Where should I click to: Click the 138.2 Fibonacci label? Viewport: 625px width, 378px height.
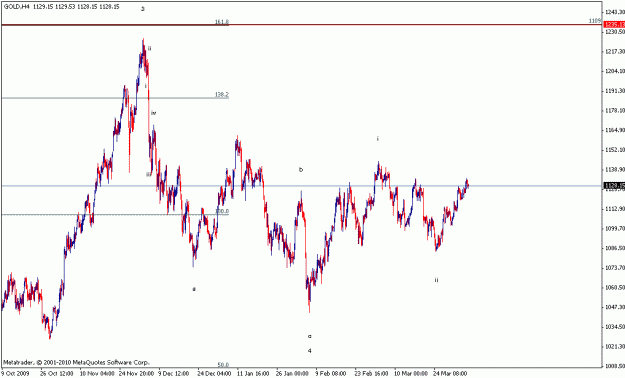point(222,95)
